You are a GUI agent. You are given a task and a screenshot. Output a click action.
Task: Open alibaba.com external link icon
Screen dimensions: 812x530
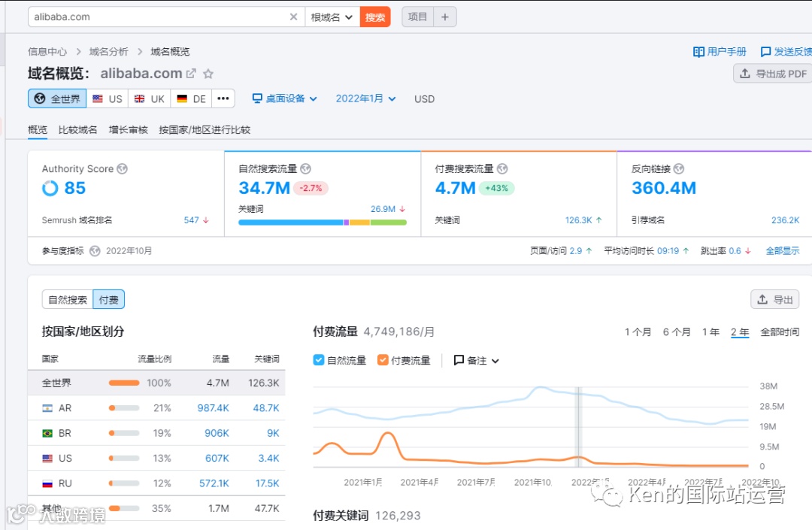click(x=191, y=74)
